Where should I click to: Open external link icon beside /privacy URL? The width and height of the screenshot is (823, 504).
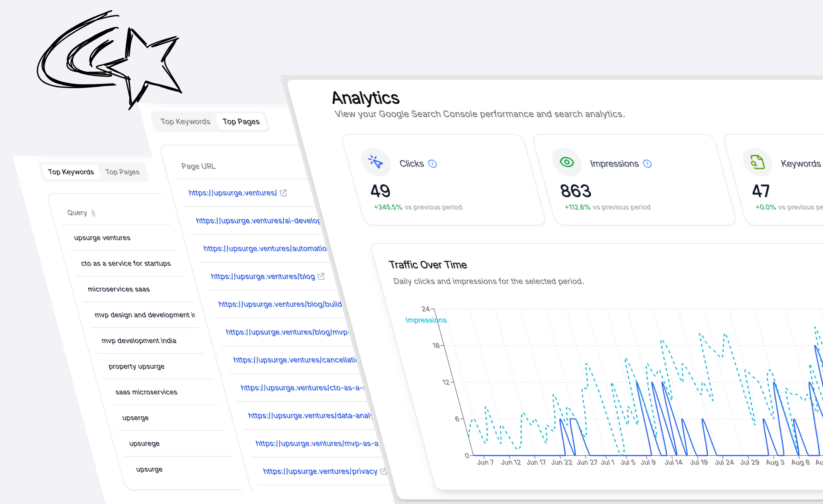[383, 471]
